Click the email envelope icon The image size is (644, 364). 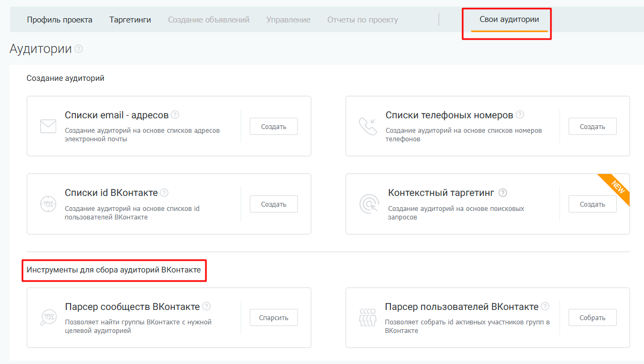48,126
